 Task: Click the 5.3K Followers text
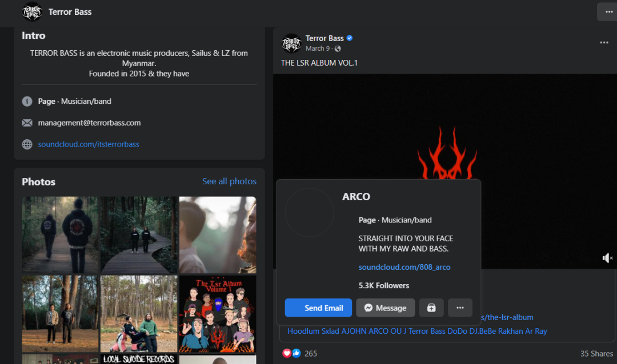tap(384, 286)
